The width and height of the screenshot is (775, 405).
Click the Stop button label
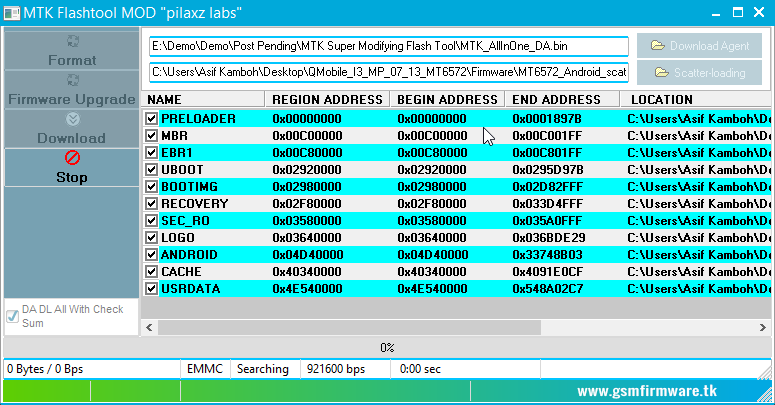coord(72,177)
